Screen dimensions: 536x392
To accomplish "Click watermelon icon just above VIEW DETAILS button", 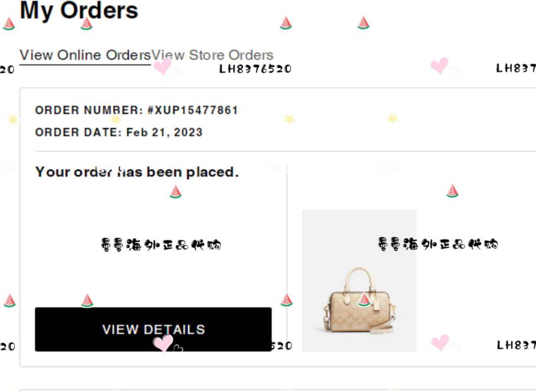I will pos(87,300).
